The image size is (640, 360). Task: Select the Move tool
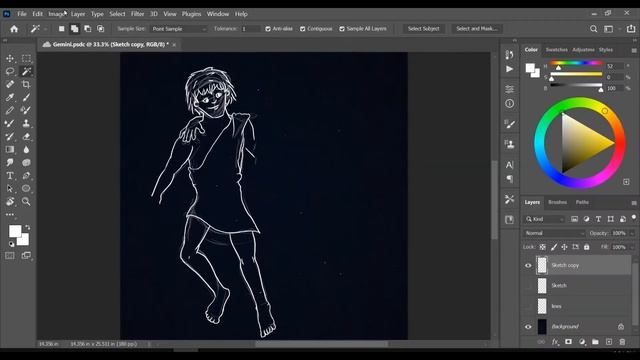click(x=10, y=58)
